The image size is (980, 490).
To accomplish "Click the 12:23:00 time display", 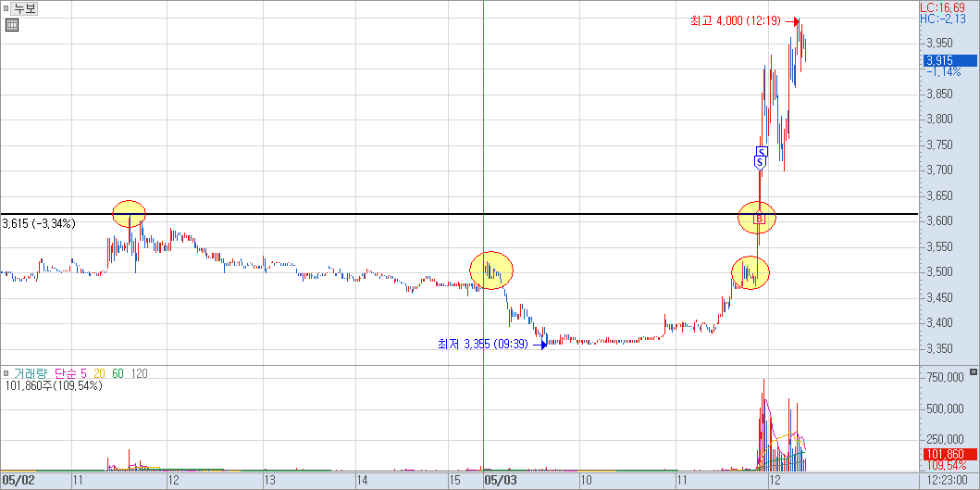I will coord(949,481).
